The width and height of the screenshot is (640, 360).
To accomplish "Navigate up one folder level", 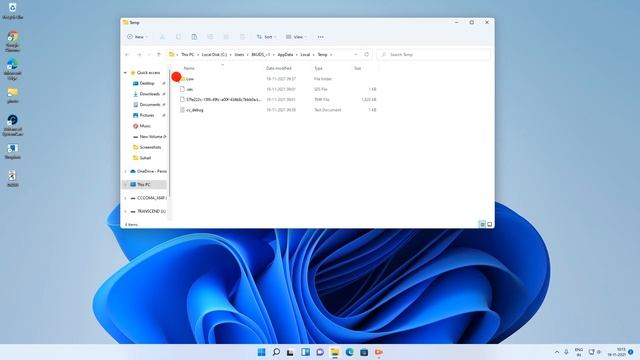I will (159, 54).
